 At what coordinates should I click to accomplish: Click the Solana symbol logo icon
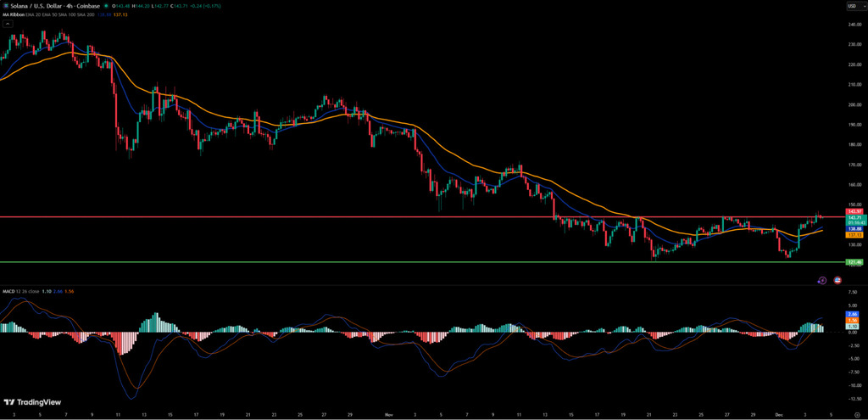click(x=6, y=6)
